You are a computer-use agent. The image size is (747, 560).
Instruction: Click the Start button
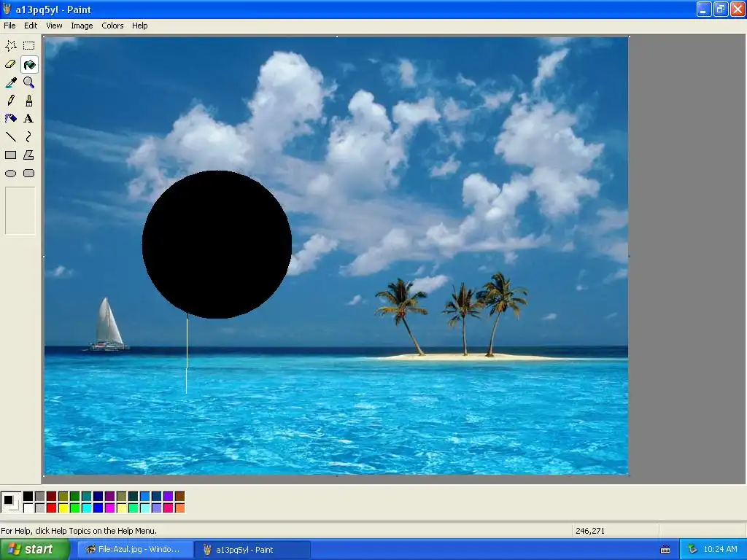[x=34, y=550]
